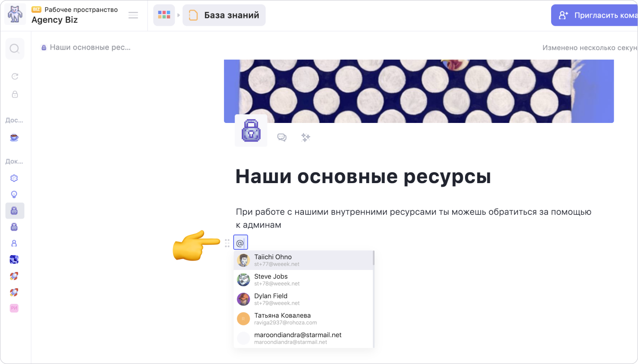Click the comments icon under the cover

coord(282,137)
